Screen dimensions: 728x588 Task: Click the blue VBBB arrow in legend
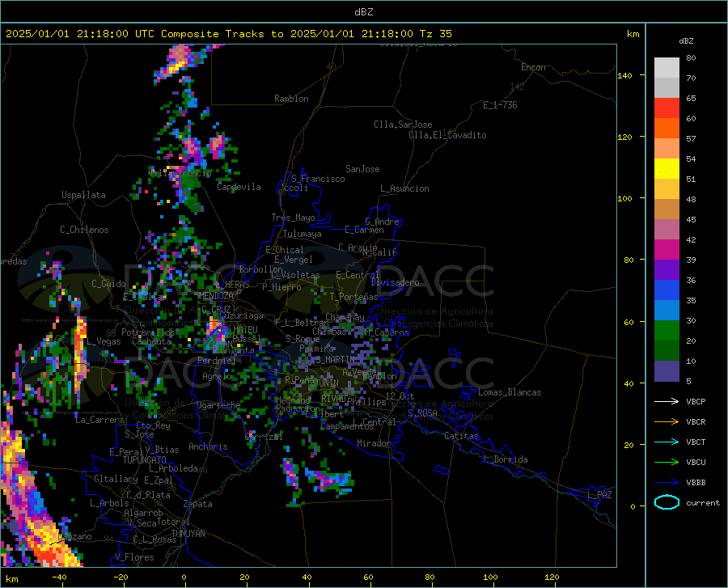(667, 483)
